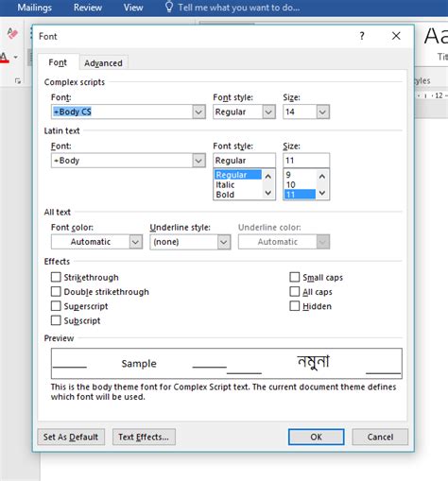Toggle the Superscript checkbox
This screenshot has height=481, width=448.
tap(56, 306)
